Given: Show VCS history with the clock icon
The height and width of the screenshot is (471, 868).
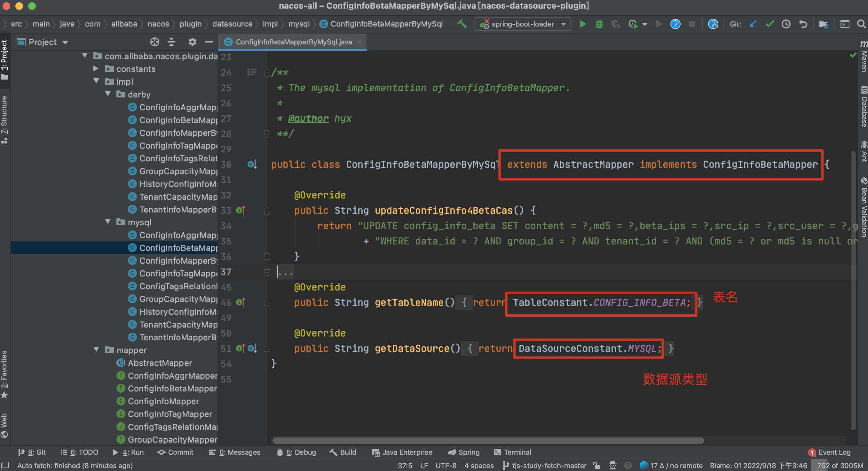Looking at the screenshot, I should point(786,24).
